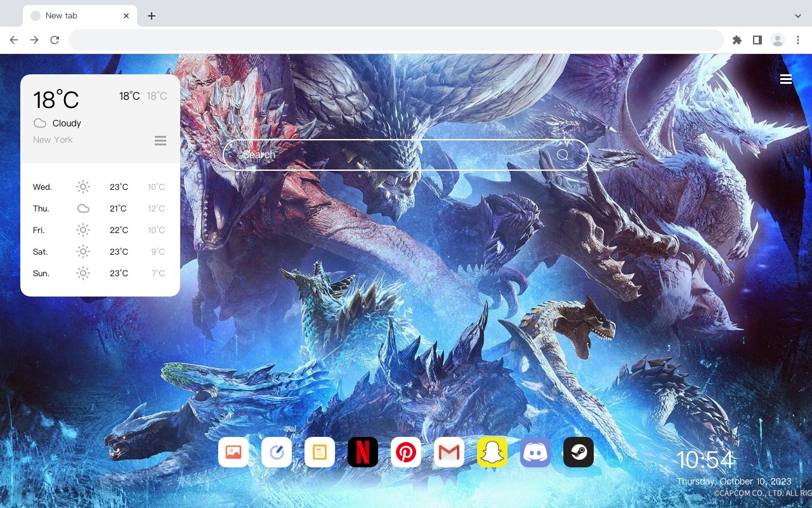
Task: Open the browser Extensions puzzle icon
Action: [737, 40]
